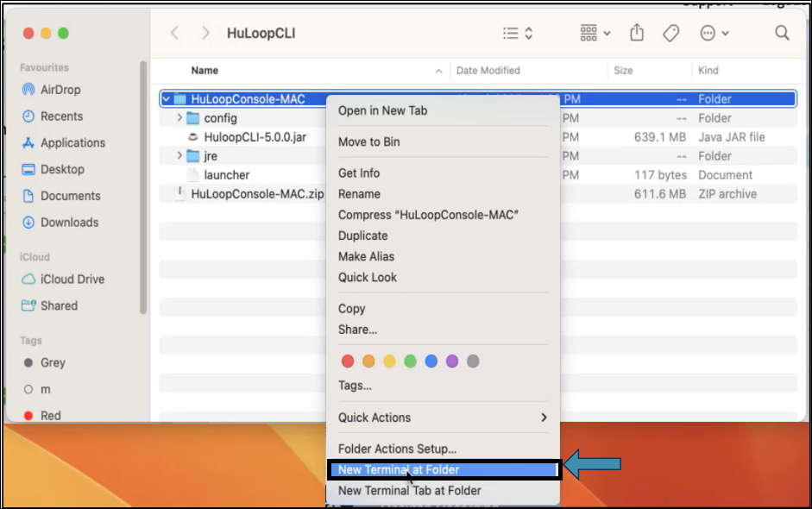The width and height of the screenshot is (812, 509).
Task: Sort files by the Name column header
Action: [205, 71]
